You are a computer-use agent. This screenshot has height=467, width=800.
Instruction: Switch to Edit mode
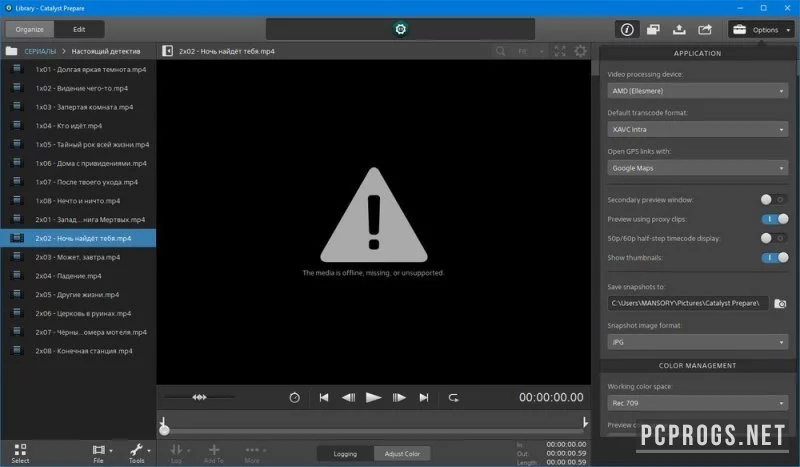[79, 29]
